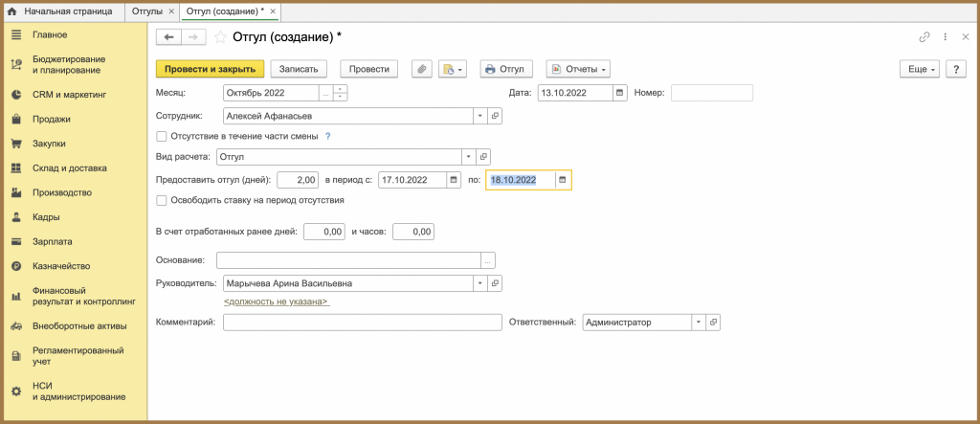
Task: Add the document to favorites with the star
Action: [220, 37]
